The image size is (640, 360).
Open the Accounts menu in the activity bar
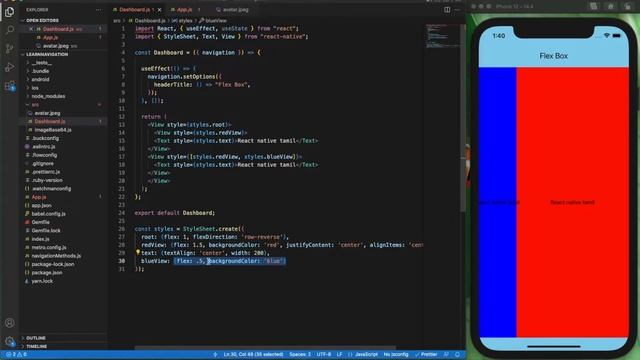click(9, 323)
